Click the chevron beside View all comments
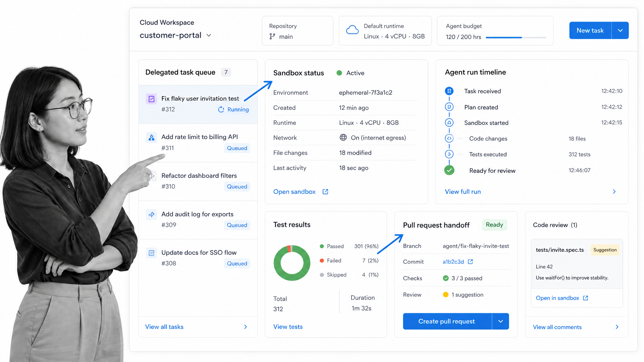Screen dimensions: 644x362 click(617, 327)
